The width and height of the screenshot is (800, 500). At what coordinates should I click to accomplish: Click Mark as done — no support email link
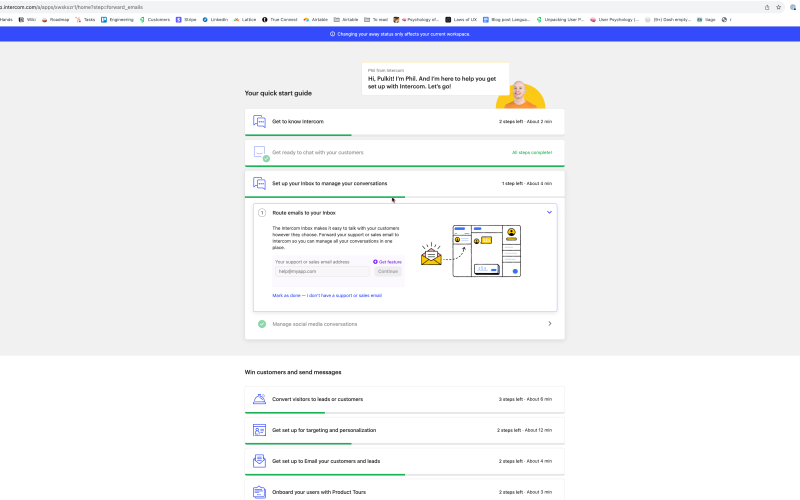click(327, 295)
